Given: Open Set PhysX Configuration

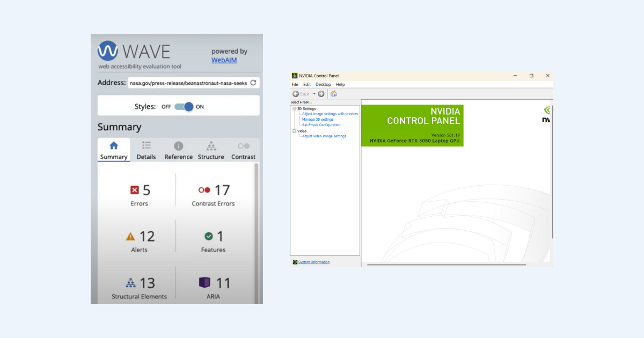Looking at the screenshot, I should pos(321,125).
